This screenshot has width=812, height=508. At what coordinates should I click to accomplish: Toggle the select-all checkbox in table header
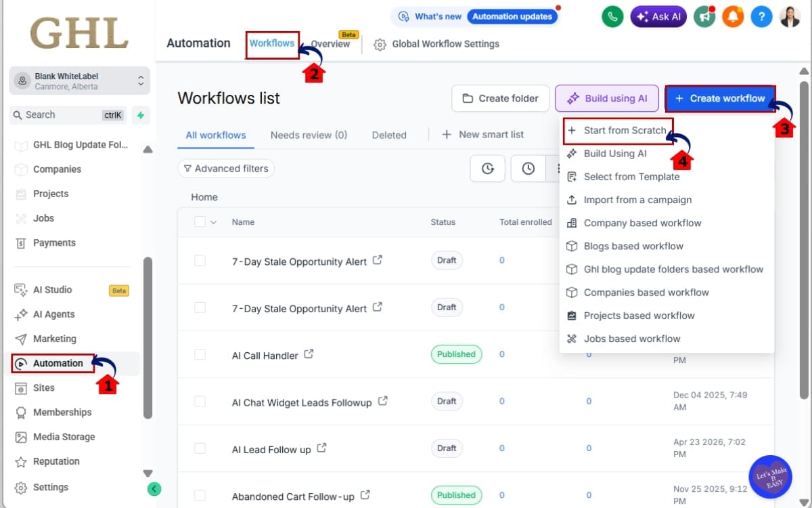coord(200,221)
